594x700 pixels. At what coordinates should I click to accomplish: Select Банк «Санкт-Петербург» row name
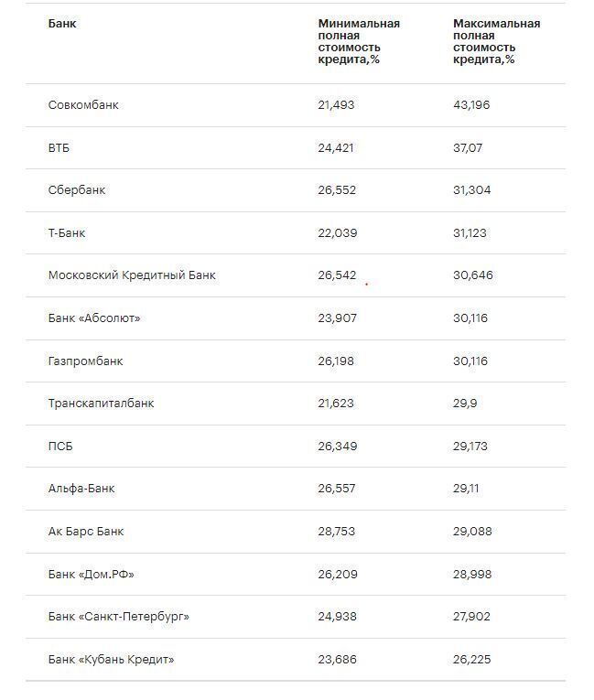pyautogui.click(x=119, y=617)
